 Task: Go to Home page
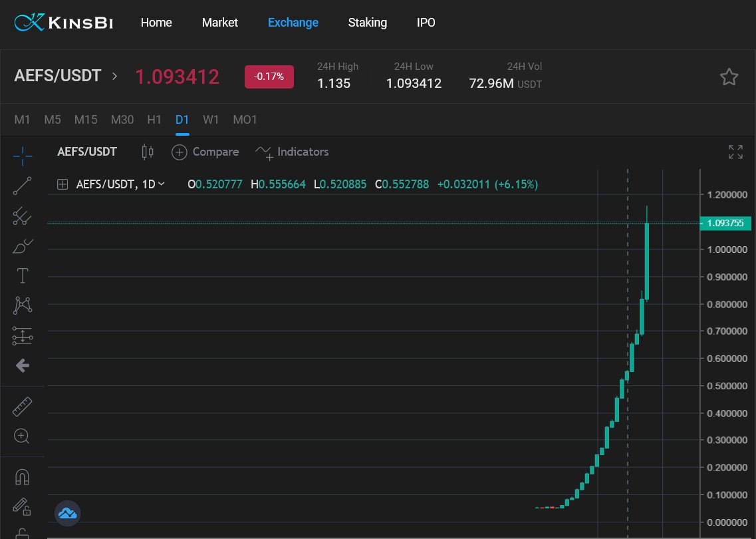156,23
